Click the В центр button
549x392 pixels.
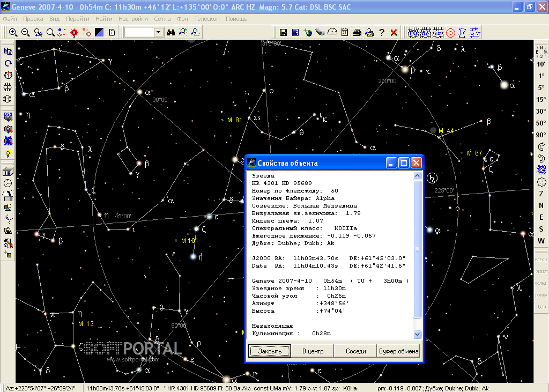(312, 351)
